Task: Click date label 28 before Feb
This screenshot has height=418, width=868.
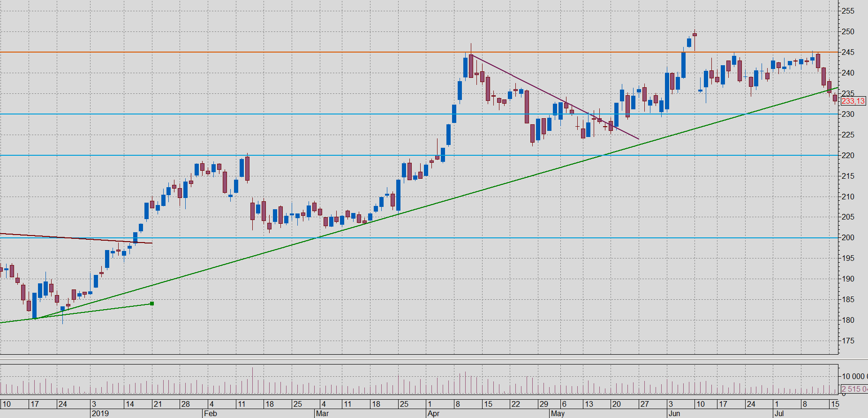Action: 186,404
